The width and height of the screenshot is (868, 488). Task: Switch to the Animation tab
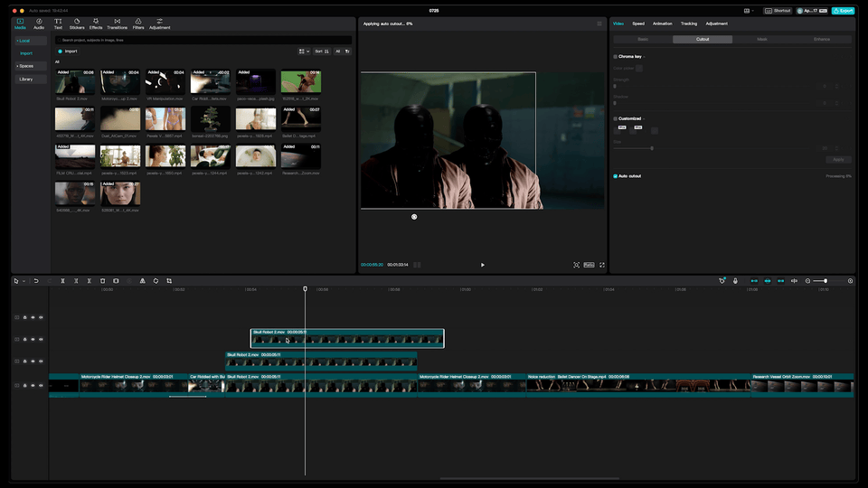tap(662, 23)
